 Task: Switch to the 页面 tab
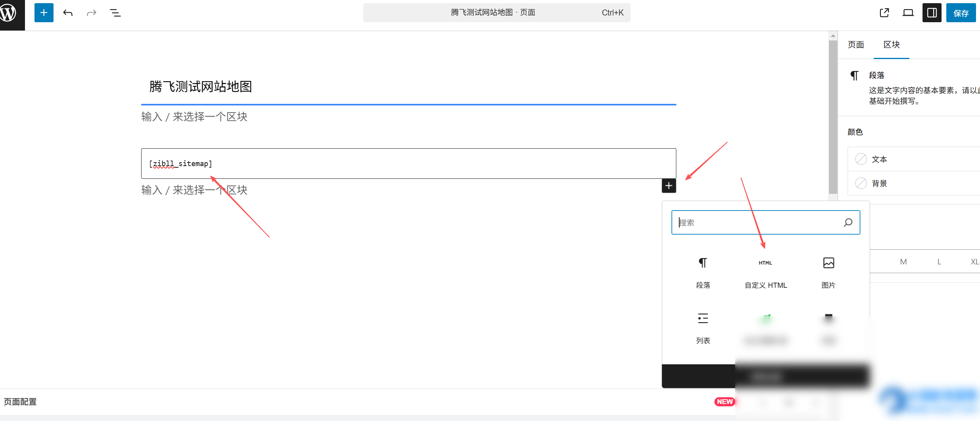click(856, 44)
